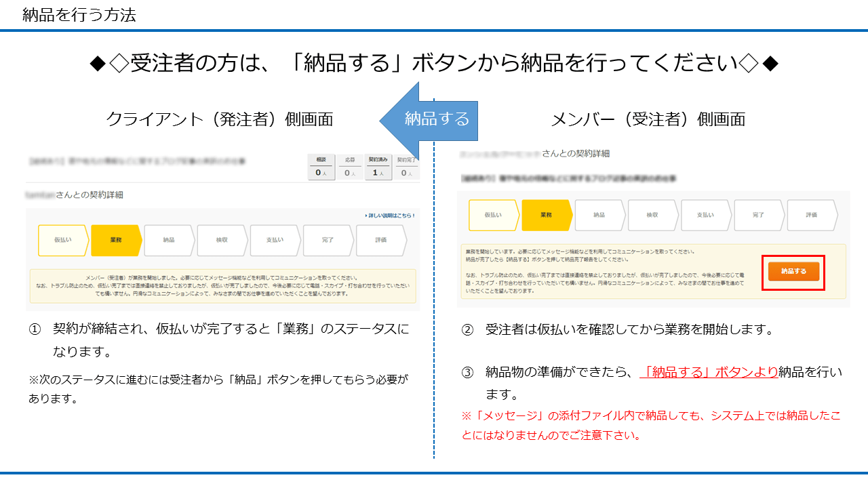The width and height of the screenshot is (868, 488).
Task: Click the blue 納品する arrow graphic
Action: (x=436, y=119)
